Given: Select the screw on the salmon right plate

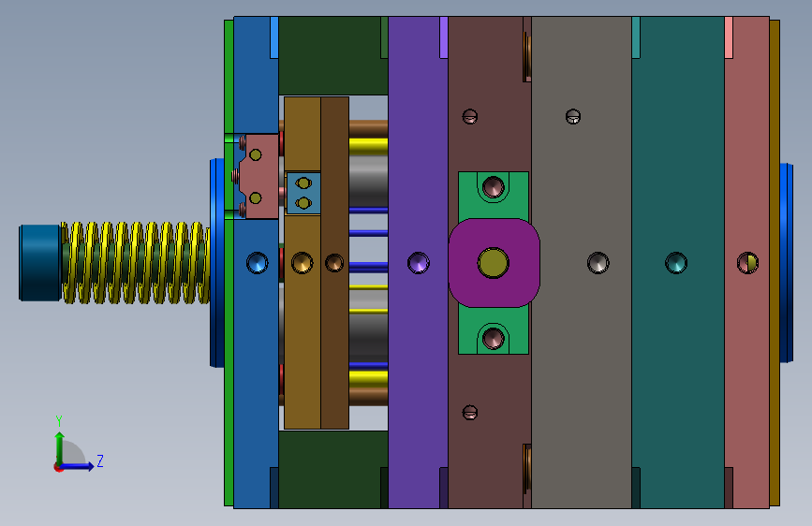Looking at the screenshot, I should tap(747, 263).
